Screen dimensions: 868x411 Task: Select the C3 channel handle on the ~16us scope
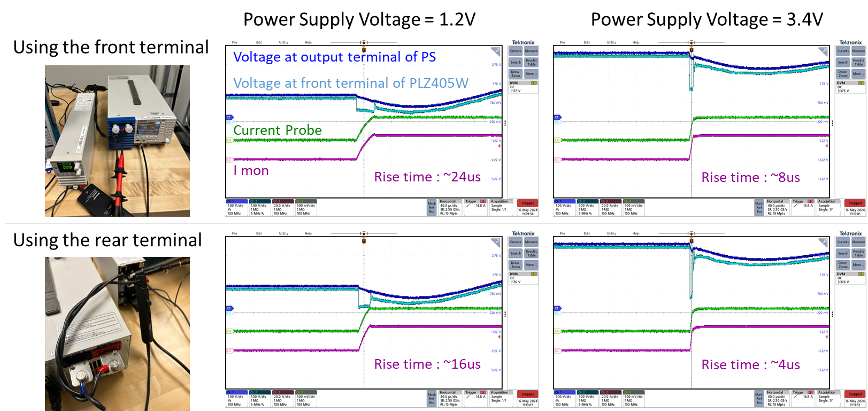229,351
